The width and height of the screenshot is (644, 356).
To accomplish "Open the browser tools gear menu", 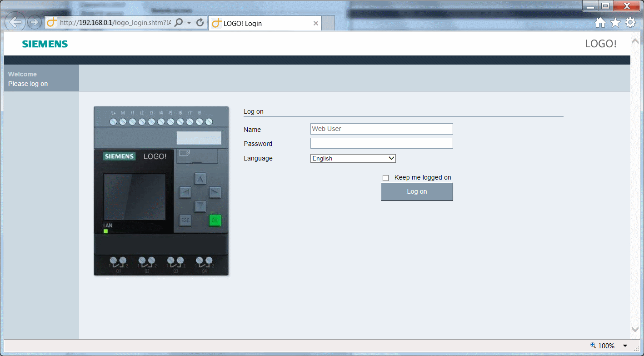I will pos(630,23).
